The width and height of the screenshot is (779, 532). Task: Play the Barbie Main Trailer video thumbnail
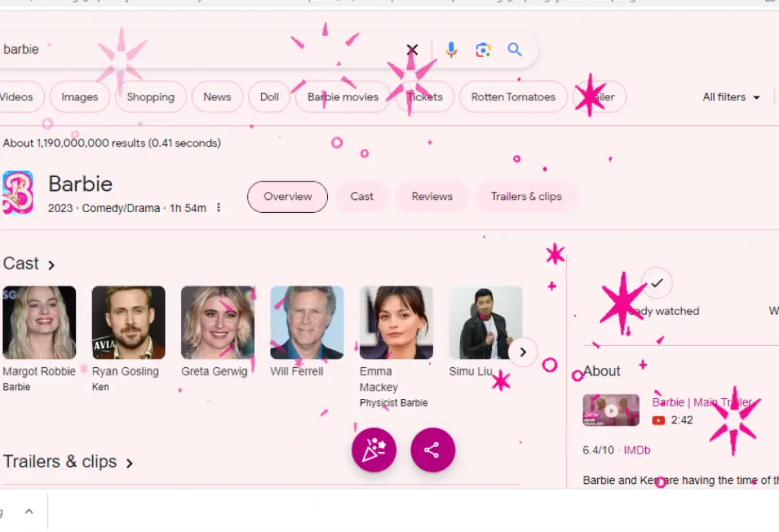610,409
